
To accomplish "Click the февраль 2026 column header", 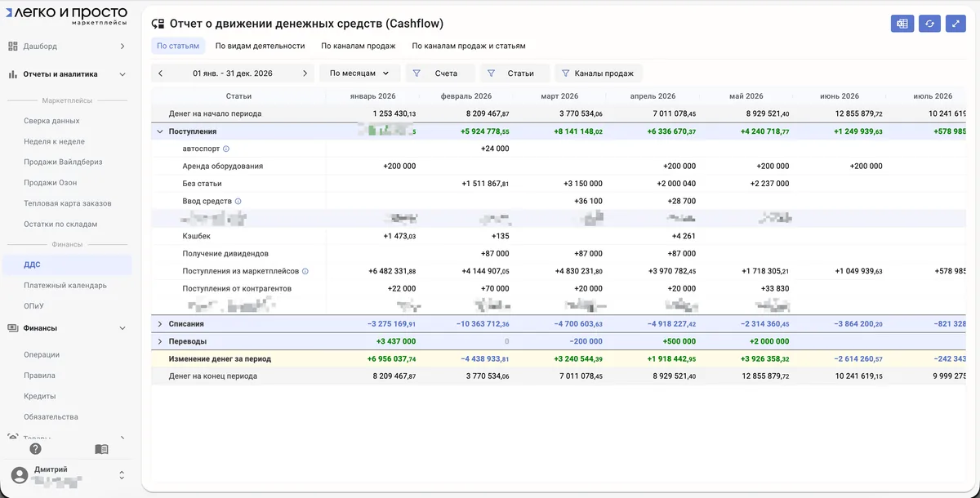I will 466,96.
